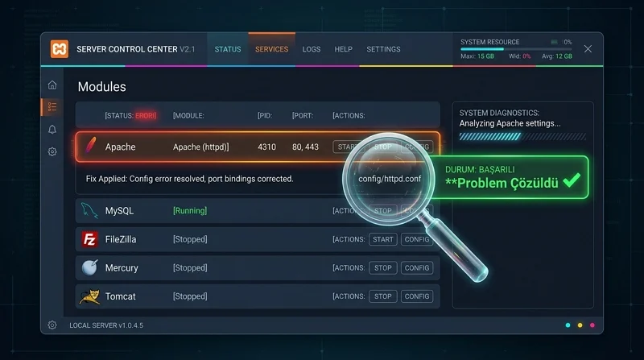Click the system resource usage bar
Image resolution: width=644 pixels, height=360 pixels.
(516, 49)
